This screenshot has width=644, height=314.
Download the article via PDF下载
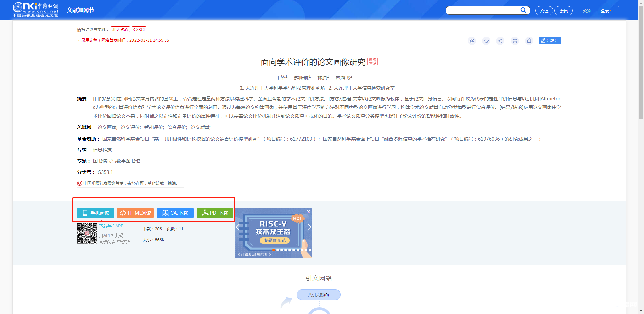(215, 213)
